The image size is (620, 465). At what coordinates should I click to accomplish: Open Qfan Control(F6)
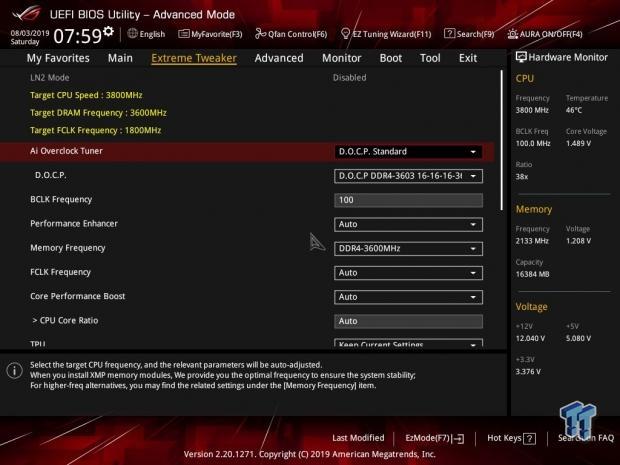(297, 34)
